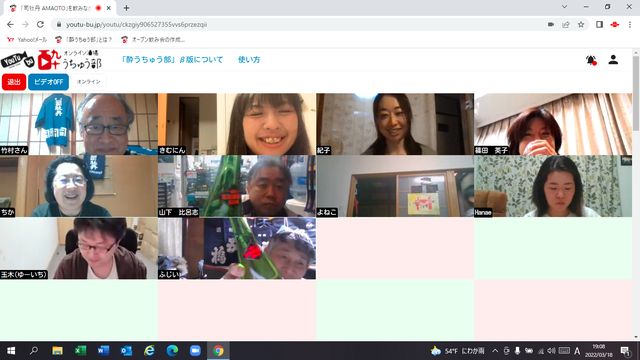The image size is (640, 360).
Task: Open File Explorer from taskbar
Action: click(57, 351)
